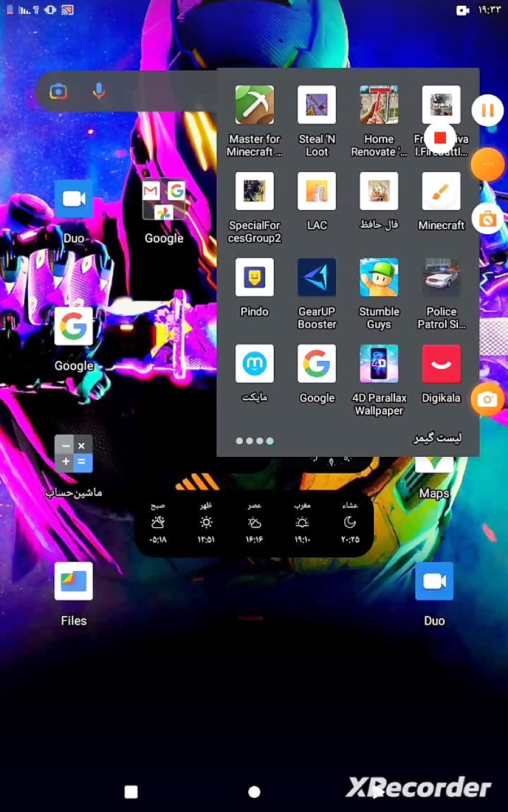Open 4D Parallax Wallpaper app

click(x=379, y=364)
